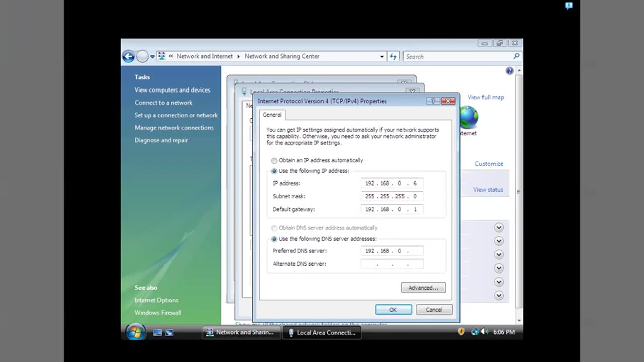Open the volume speaker tray icon

coord(485,332)
